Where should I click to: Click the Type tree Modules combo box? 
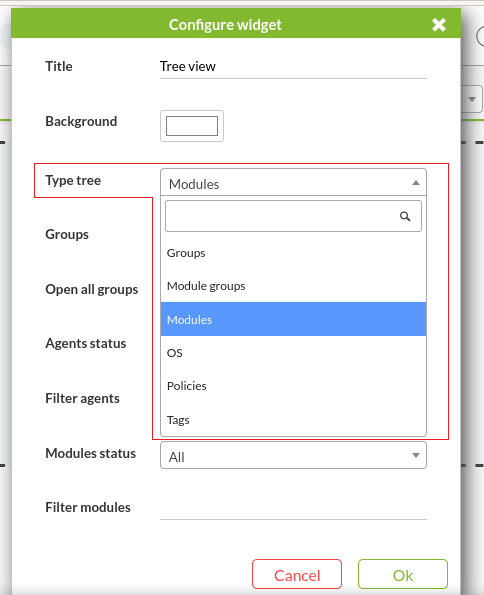293,183
